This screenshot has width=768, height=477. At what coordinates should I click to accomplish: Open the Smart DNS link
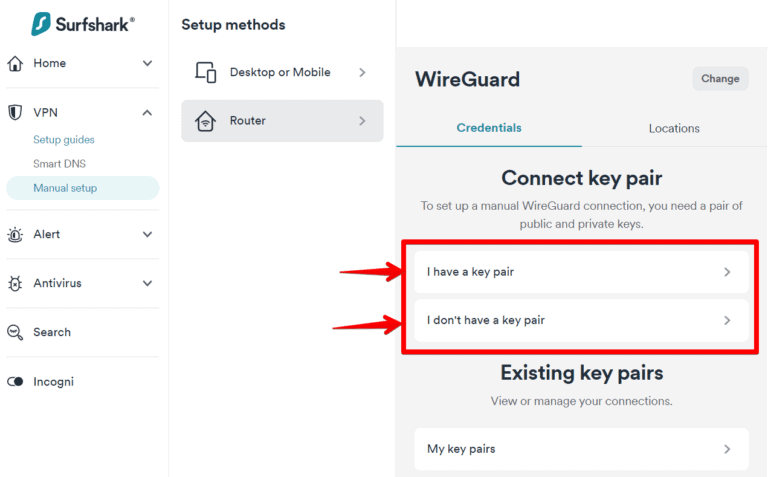pos(58,164)
